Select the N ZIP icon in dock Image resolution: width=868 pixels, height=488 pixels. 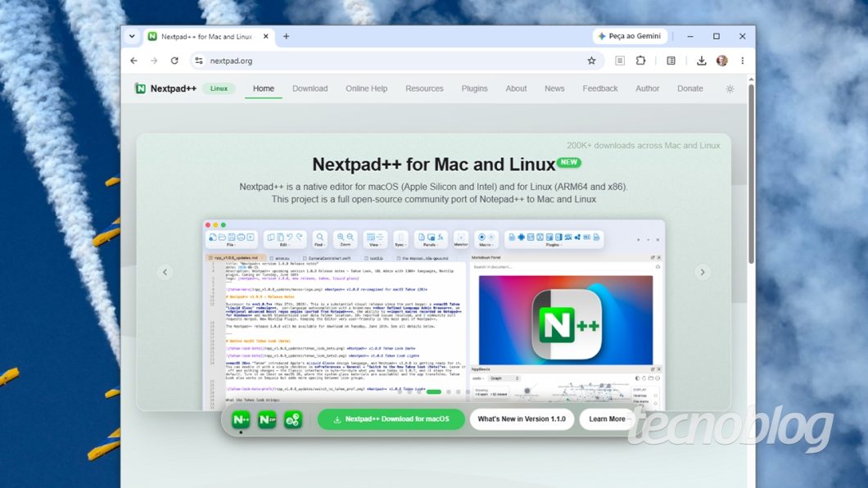coord(267,419)
